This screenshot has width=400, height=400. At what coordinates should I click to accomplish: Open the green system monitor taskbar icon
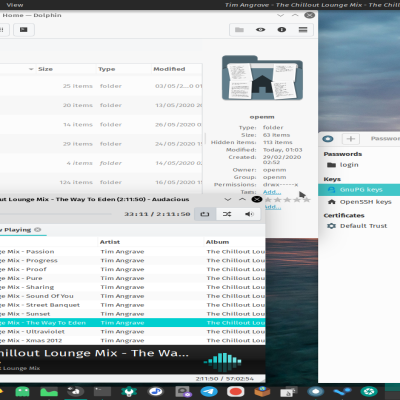tap(49, 392)
